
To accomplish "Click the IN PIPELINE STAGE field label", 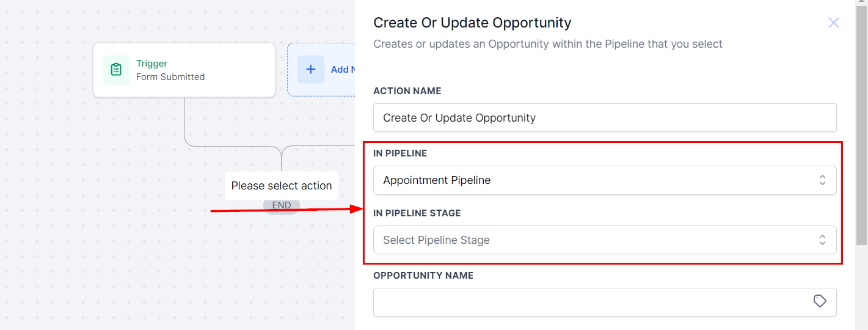I will (417, 213).
